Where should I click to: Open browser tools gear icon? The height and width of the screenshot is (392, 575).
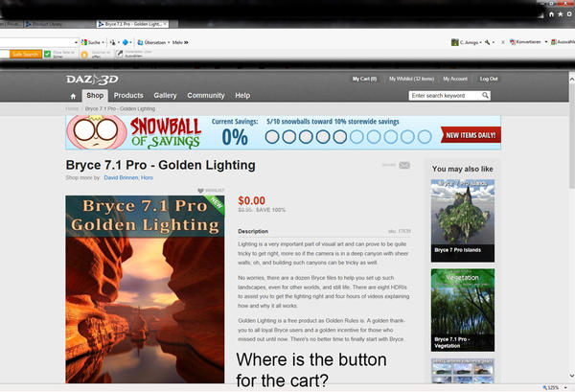coord(569,14)
